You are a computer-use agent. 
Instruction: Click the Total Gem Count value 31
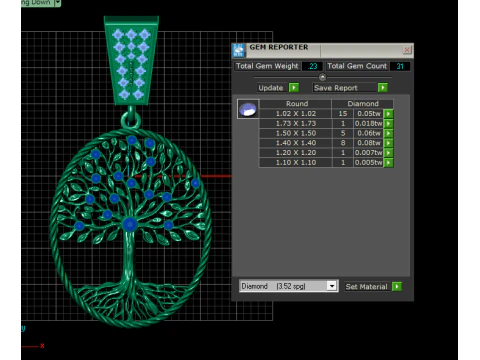tap(400, 66)
